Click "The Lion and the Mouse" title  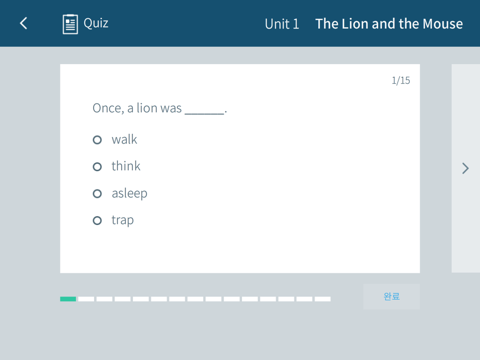point(389,24)
